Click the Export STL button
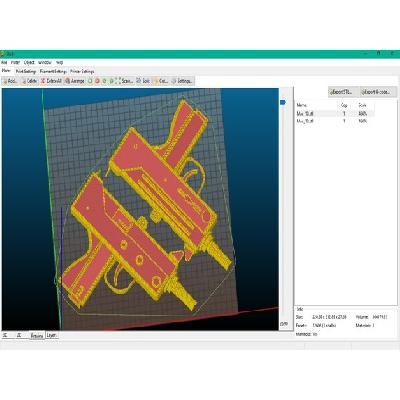This screenshot has height=400, width=400. 343,92
